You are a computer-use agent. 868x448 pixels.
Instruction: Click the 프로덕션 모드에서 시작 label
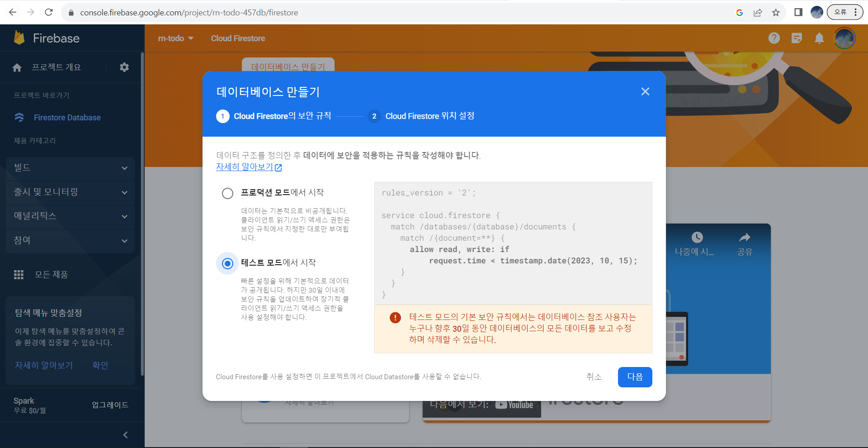click(282, 192)
